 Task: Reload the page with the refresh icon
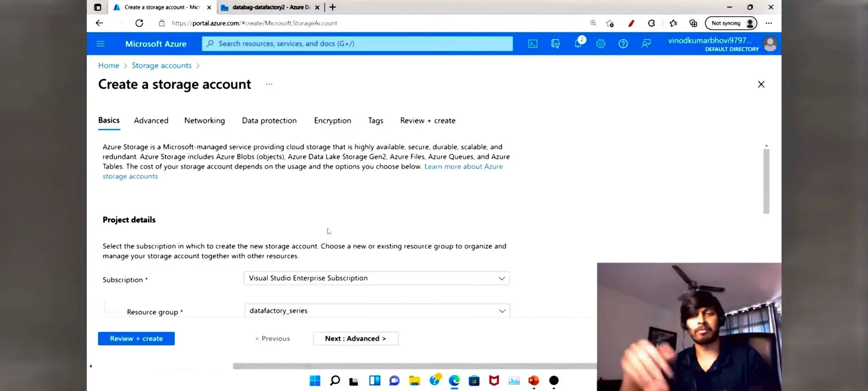tap(139, 23)
